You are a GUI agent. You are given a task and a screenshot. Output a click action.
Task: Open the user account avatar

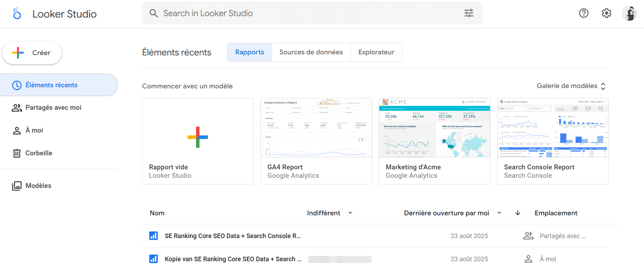[x=629, y=13]
